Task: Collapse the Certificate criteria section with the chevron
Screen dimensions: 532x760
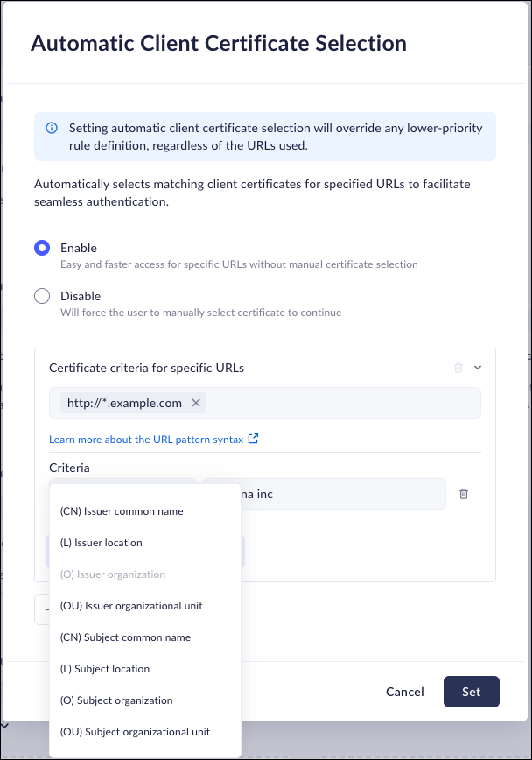Action: pos(478,368)
